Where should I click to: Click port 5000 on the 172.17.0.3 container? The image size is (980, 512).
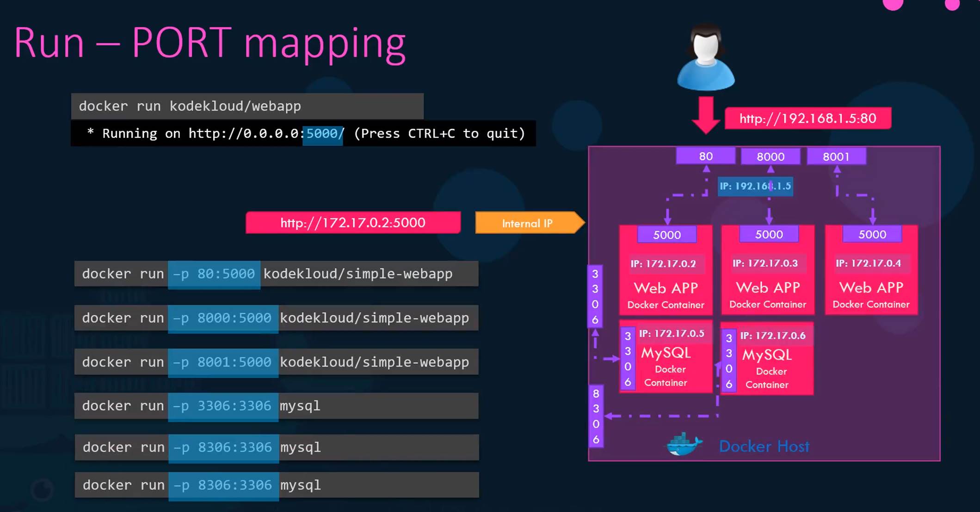769,234
